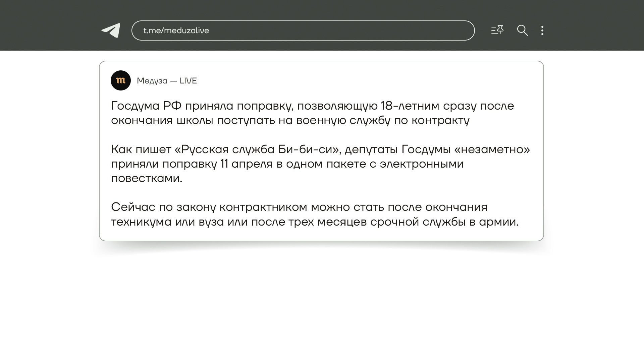Open the Медуза — LIVE channel name
The height and width of the screenshot is (362, 644).
[x=167, y=81]
